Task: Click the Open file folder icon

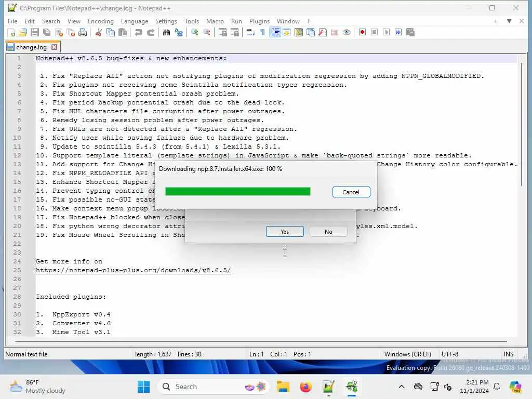Action: (23, 33)
